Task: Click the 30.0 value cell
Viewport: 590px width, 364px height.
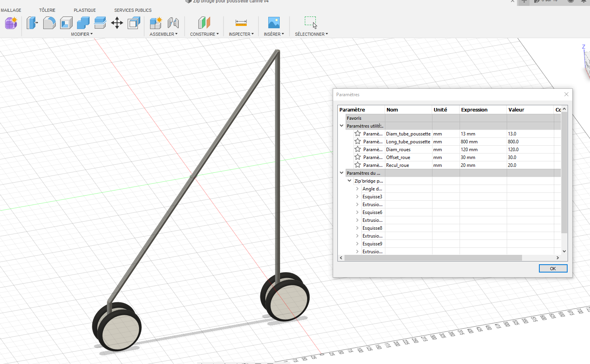Action: tap(530, 157)
